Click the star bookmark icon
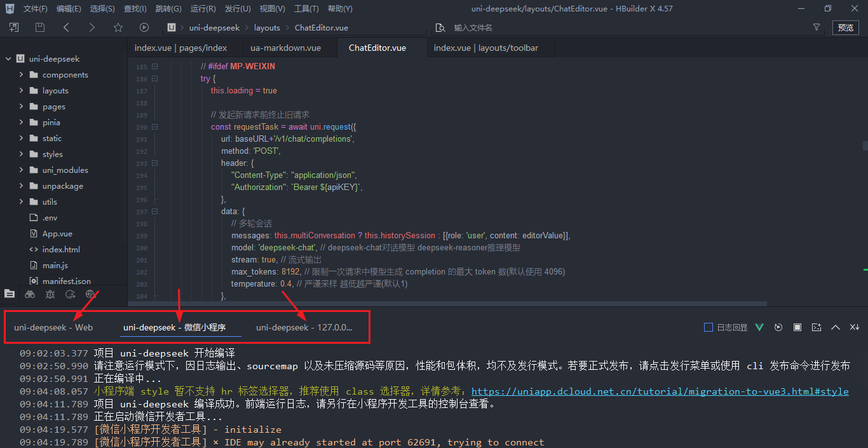Image resolution: width=868 pixels, height=448 pixels. pos(118,27)
